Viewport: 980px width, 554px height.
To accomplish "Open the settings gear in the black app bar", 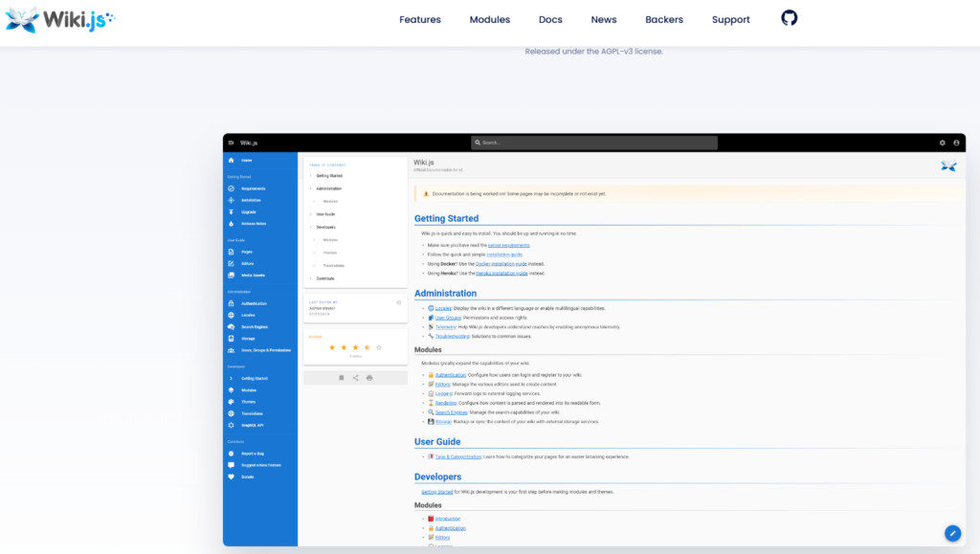I will pos(943,143).
